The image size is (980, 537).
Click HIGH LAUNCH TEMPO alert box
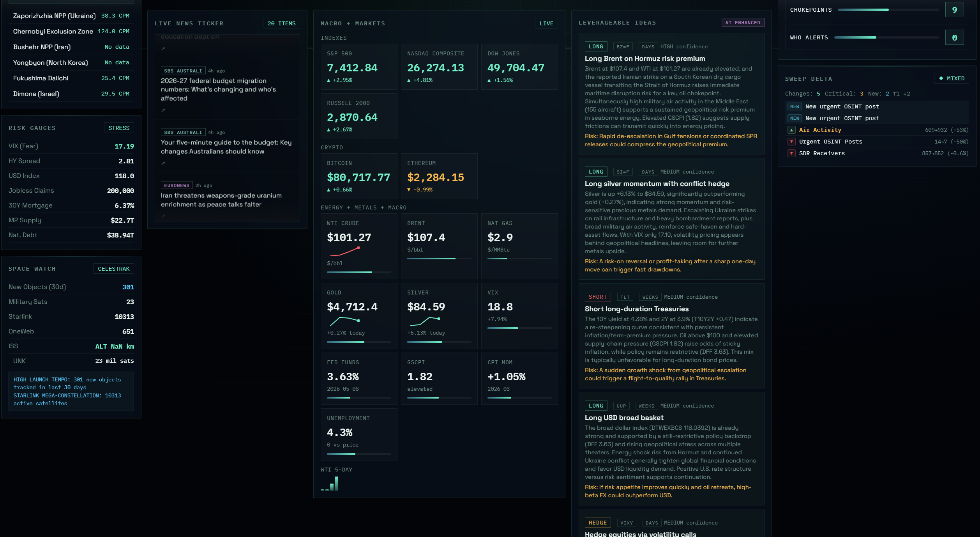71,392
